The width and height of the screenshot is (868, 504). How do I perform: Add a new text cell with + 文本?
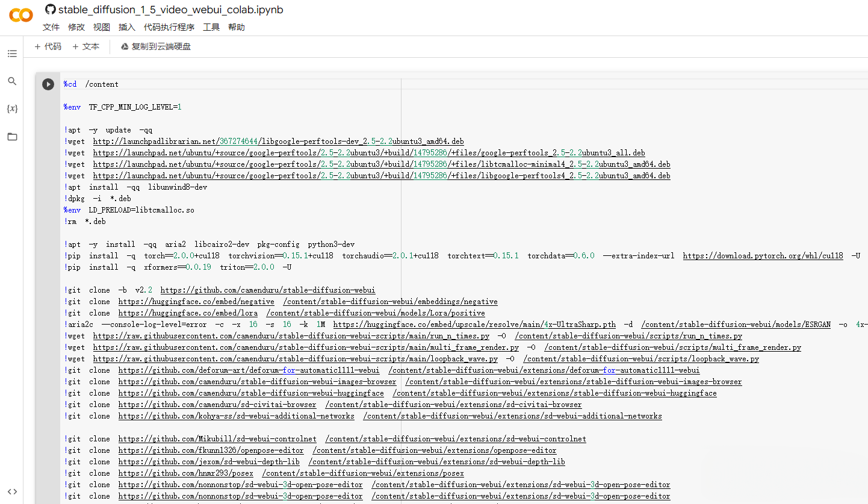85,46
